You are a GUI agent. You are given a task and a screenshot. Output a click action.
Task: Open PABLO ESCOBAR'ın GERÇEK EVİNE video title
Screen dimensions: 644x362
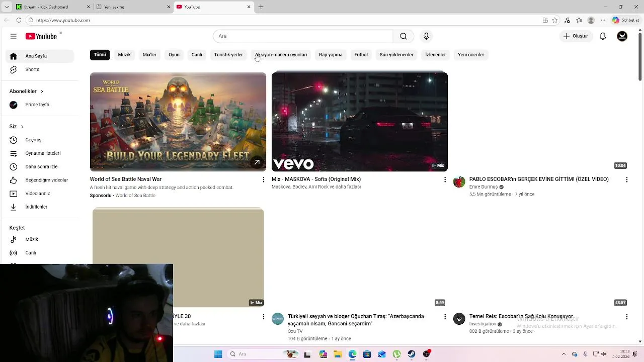tap(539, 179)
